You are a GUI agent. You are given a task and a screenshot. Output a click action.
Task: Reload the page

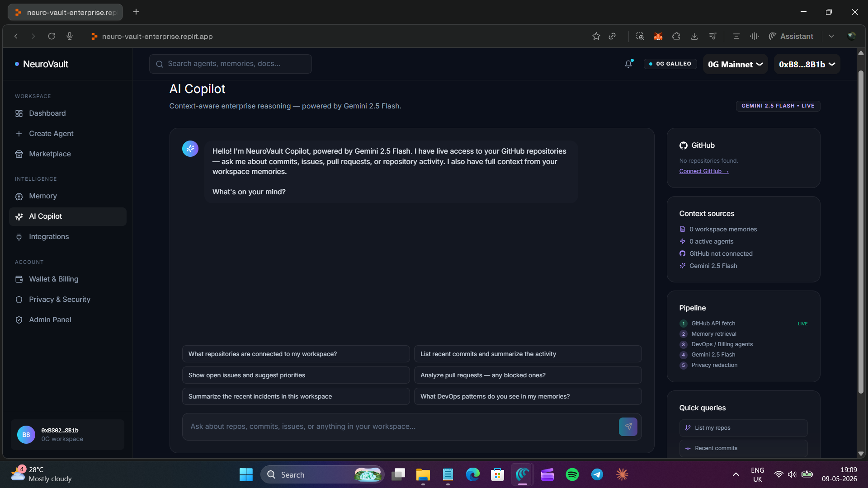point(52,36)
